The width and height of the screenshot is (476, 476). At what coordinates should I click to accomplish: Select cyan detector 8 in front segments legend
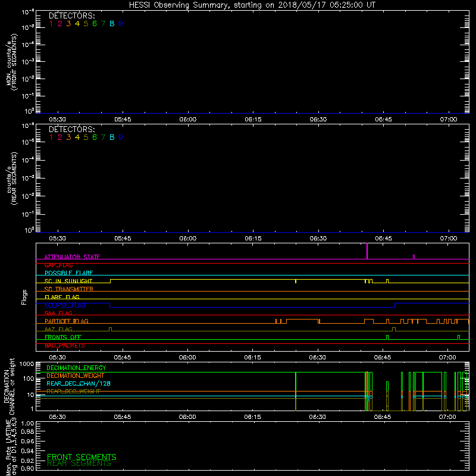[112, 24]
